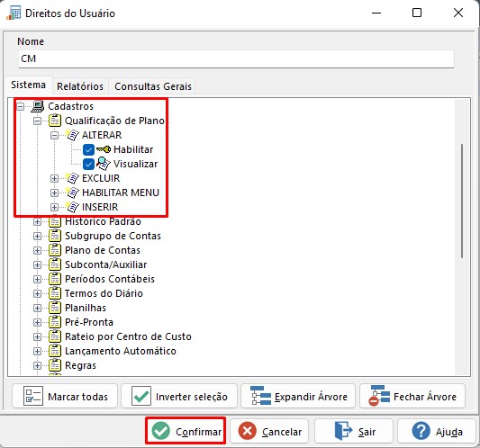The image size is (480, 448).
Task: Expand the Subconta/Auxiliar node
Action: (x=37, y=264)
